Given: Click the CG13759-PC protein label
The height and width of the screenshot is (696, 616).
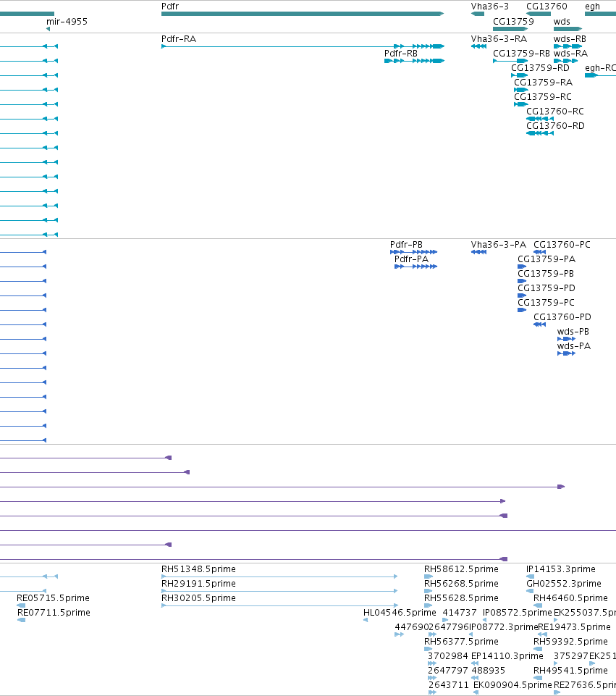Looking at the screenshot, I should pos(546,303).
